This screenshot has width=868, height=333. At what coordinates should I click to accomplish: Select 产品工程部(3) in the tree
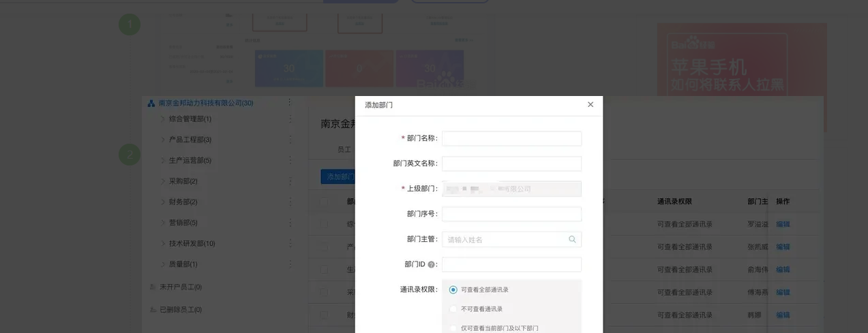pos(190,140)
